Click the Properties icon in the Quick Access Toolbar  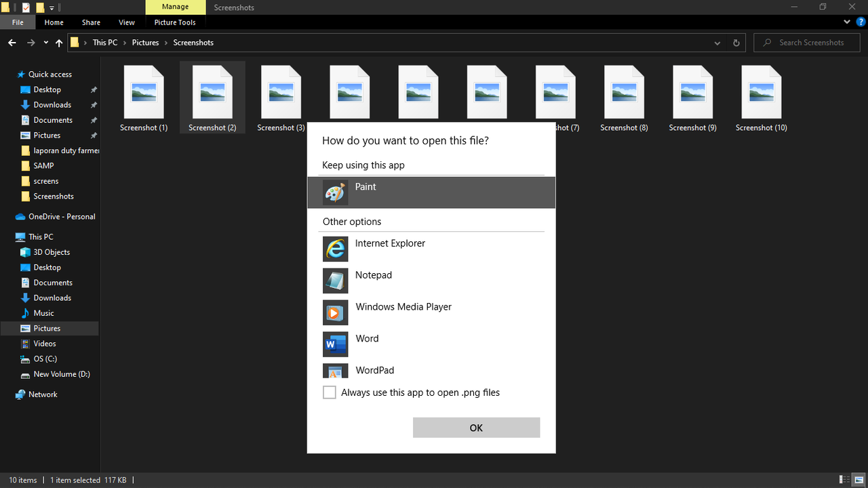pyautogui.click(x=26, y=7)
